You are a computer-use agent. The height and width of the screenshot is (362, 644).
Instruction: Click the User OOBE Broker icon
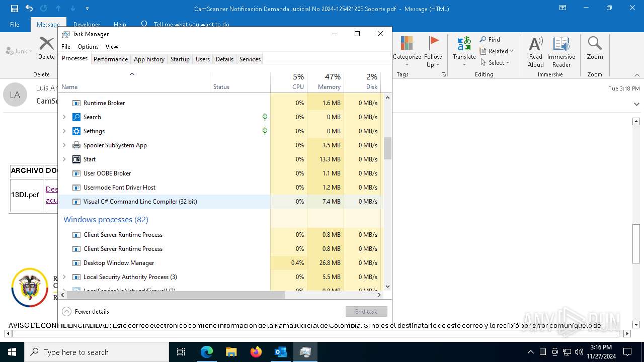click(x=76, y=173)
